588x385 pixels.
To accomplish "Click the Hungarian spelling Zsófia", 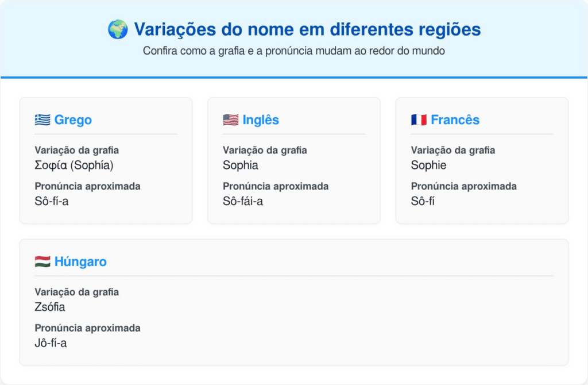I will pos(50,307).
